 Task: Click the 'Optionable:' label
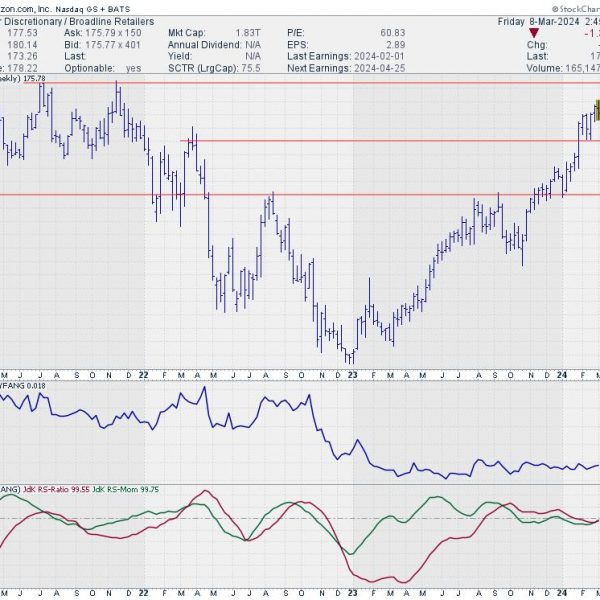pyautogui.click(x=89, y=68)
